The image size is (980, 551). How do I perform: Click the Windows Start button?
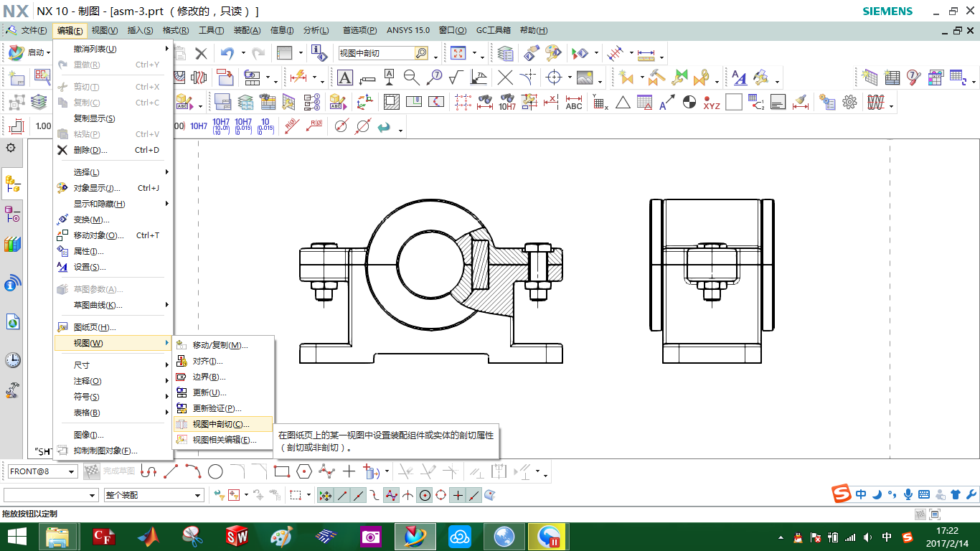click(17, 537)
